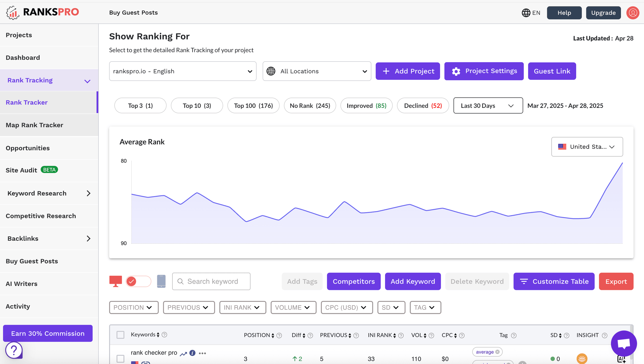Sort table by Keywords arrows

tap(158, 334)
